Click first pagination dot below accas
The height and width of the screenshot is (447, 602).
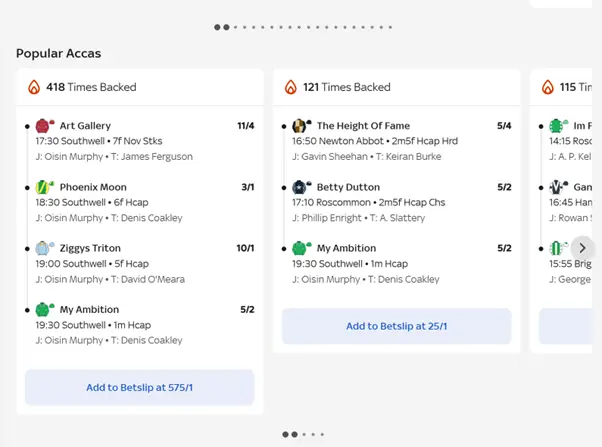click(x=285, y=435)
